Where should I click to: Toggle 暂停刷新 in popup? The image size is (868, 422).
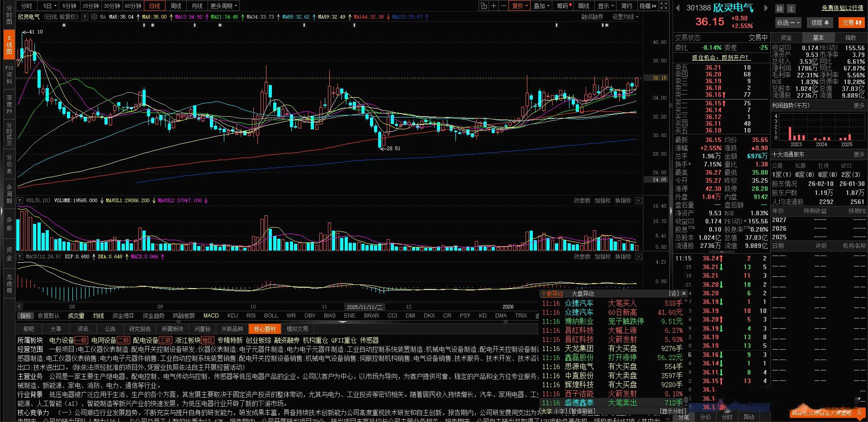pos(582,411)
